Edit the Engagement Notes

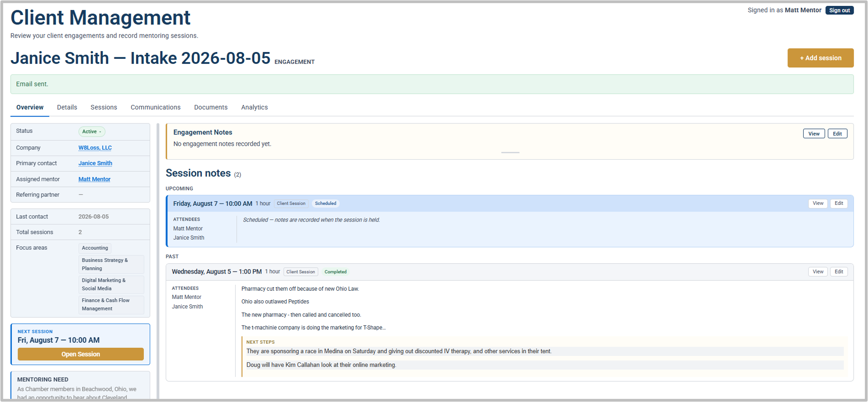coord(837,134)
